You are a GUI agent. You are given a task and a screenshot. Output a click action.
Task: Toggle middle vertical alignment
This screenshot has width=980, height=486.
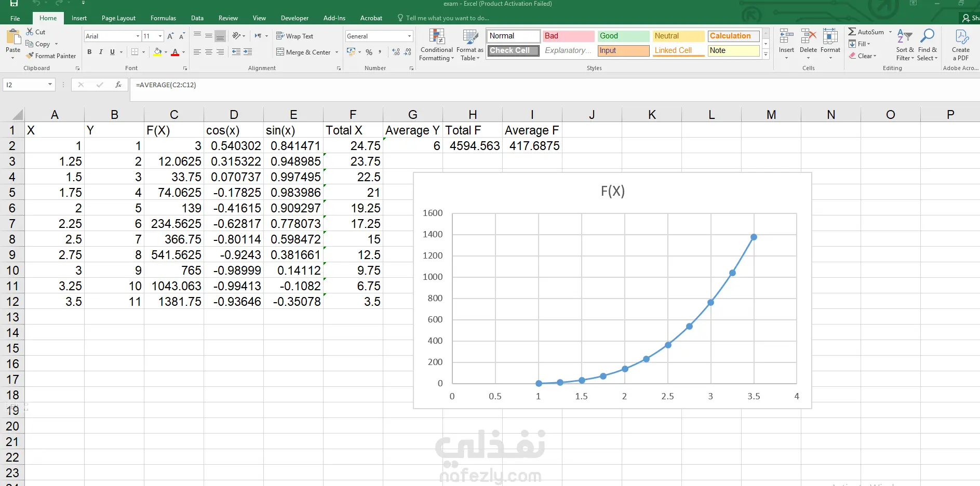click(x=209, y=36)
